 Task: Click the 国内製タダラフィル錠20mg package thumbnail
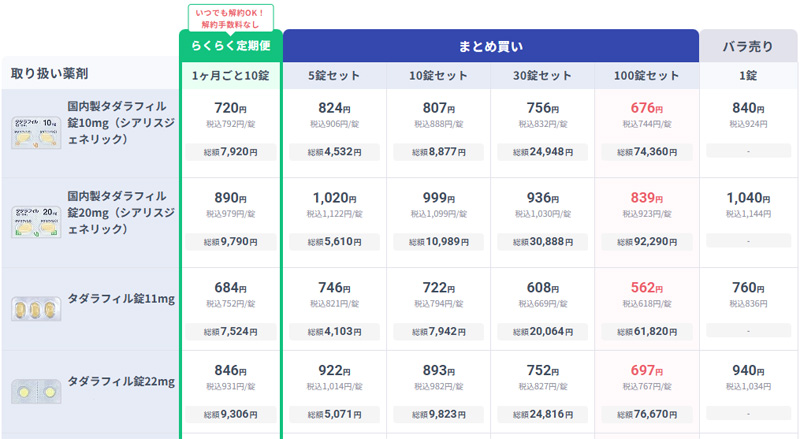point(33,222)
